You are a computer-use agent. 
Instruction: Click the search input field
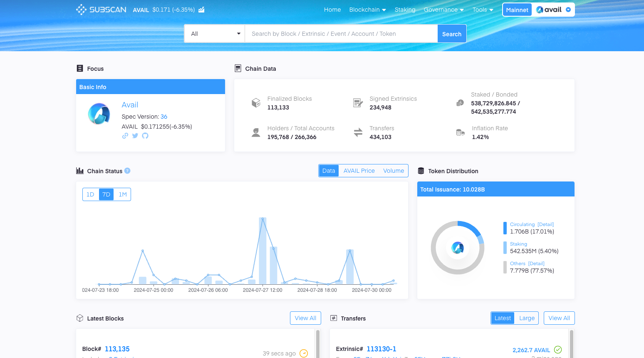click(x=341, y=34)
